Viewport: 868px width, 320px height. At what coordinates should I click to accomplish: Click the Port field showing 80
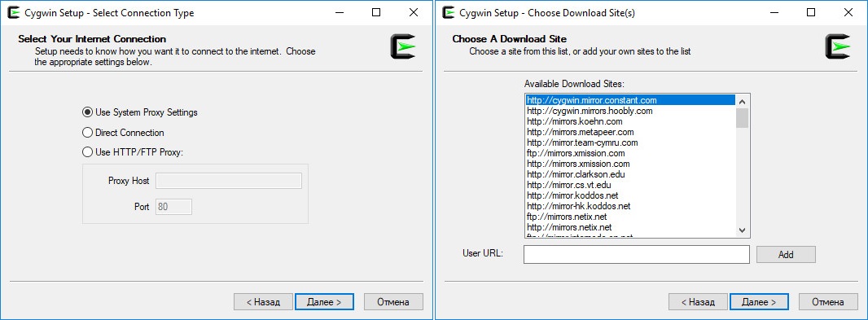173,207
